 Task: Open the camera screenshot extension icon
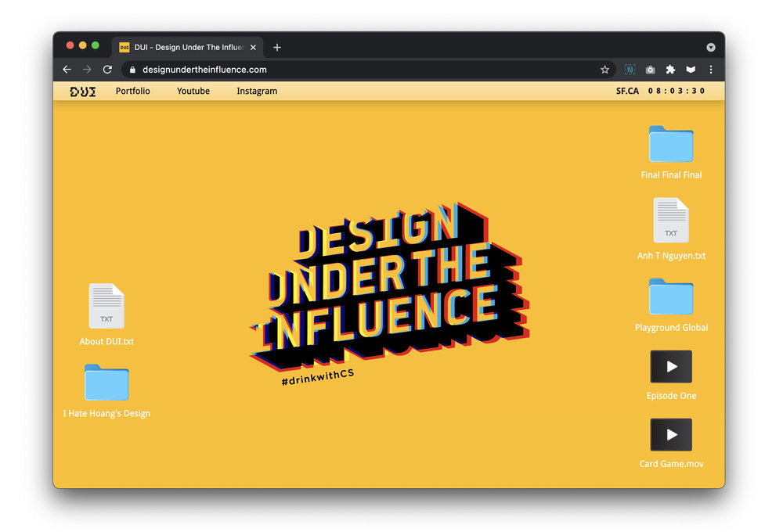[x=650, y=70]
